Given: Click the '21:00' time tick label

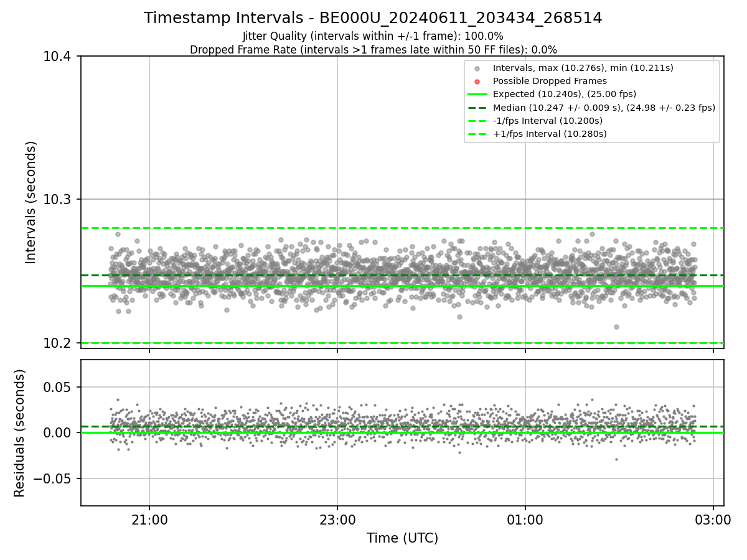Looking at the screenshot, I should pos(149,520).
